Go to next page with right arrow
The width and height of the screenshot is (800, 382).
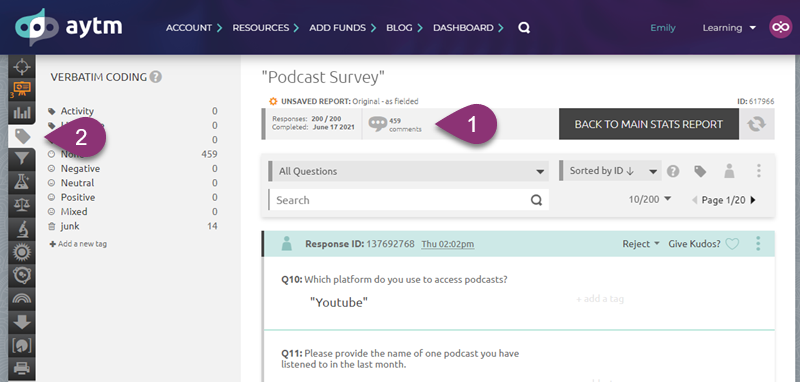click(x=753, y=200)
